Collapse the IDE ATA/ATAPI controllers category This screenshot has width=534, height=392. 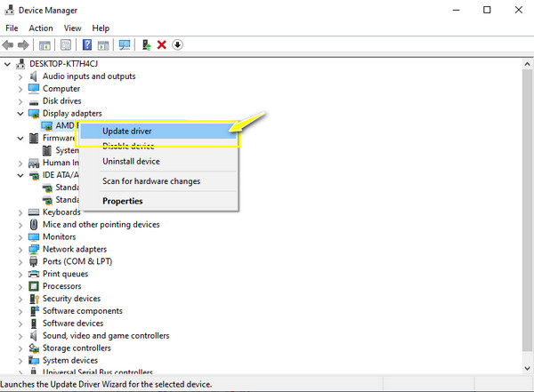click(x=20, y=176)
